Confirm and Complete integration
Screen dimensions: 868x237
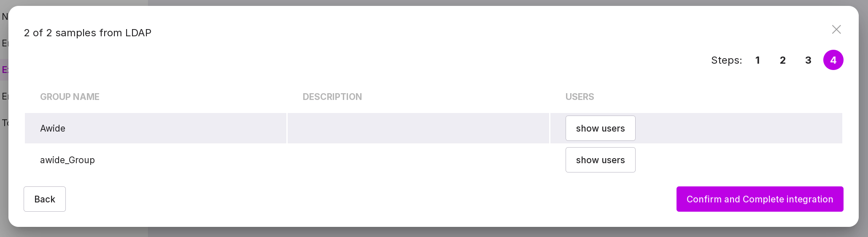click(760, 199)
